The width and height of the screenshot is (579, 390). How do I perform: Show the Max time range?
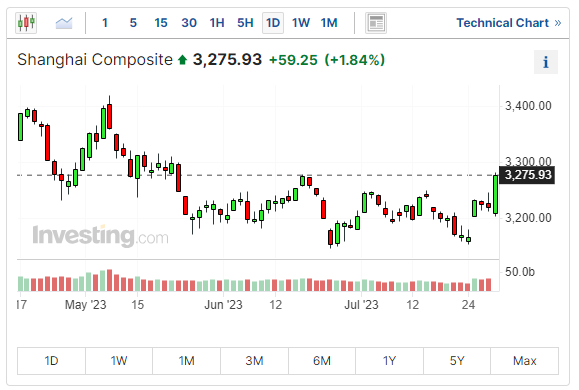(x=524, y=360)
